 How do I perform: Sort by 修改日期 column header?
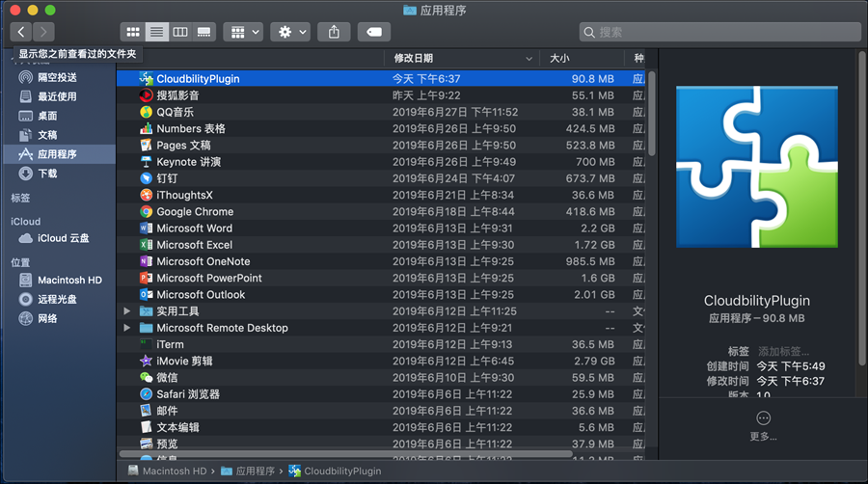tap(463, 59)
